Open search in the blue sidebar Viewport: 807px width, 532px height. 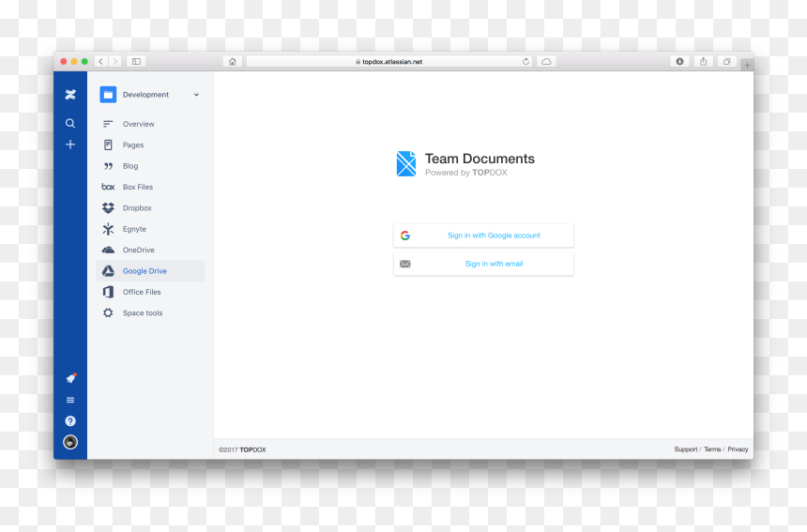tap(70, 124)
